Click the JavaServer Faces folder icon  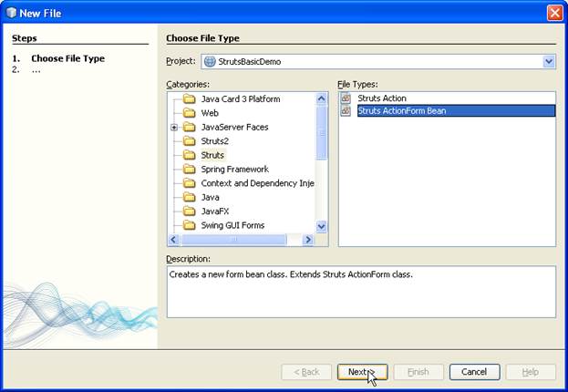[x=189, y=127]
